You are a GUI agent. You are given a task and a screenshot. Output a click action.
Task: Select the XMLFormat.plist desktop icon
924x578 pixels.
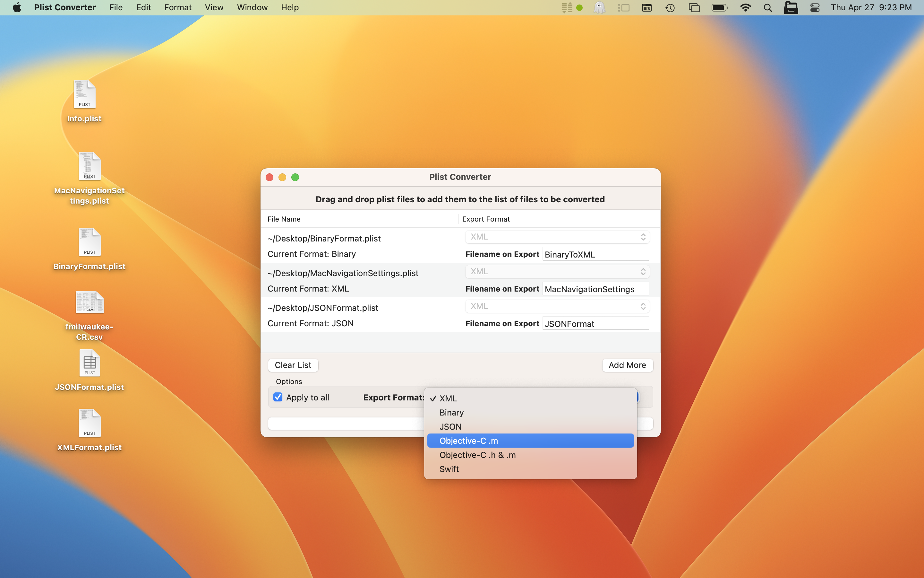pos(89,423)
